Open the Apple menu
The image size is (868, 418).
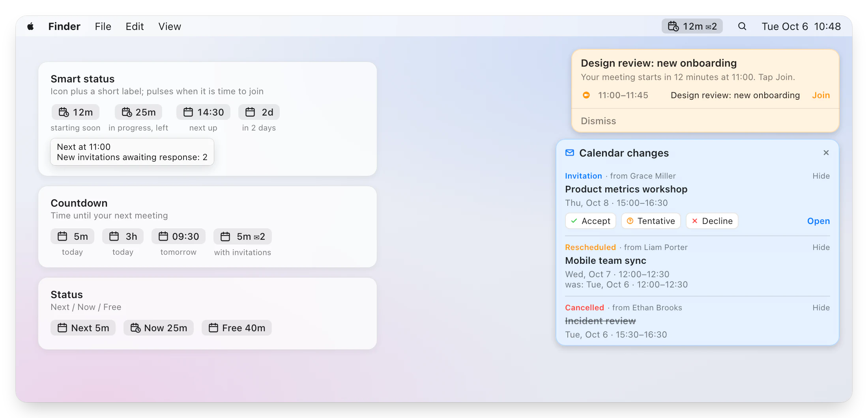(x=30, y=26)
